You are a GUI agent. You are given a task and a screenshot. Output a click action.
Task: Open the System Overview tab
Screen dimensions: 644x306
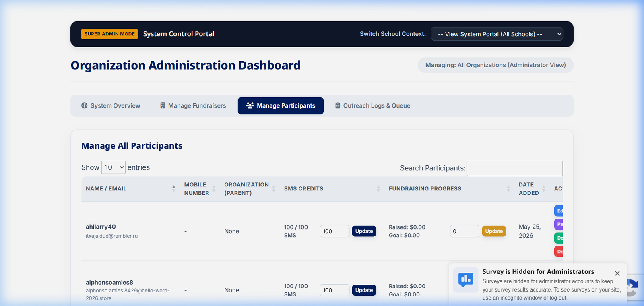[111, 105]
